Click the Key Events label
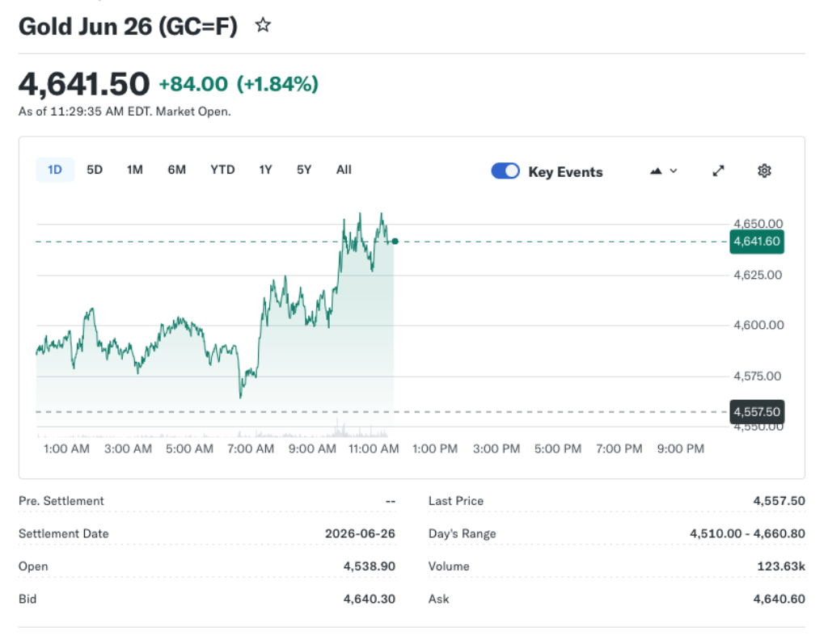Viewport: 828px width, 644px height. [x=567, y=171]
